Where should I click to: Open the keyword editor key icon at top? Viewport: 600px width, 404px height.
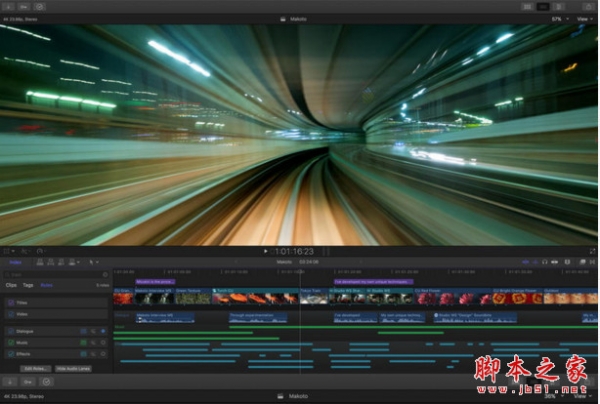tap(24, 7)
